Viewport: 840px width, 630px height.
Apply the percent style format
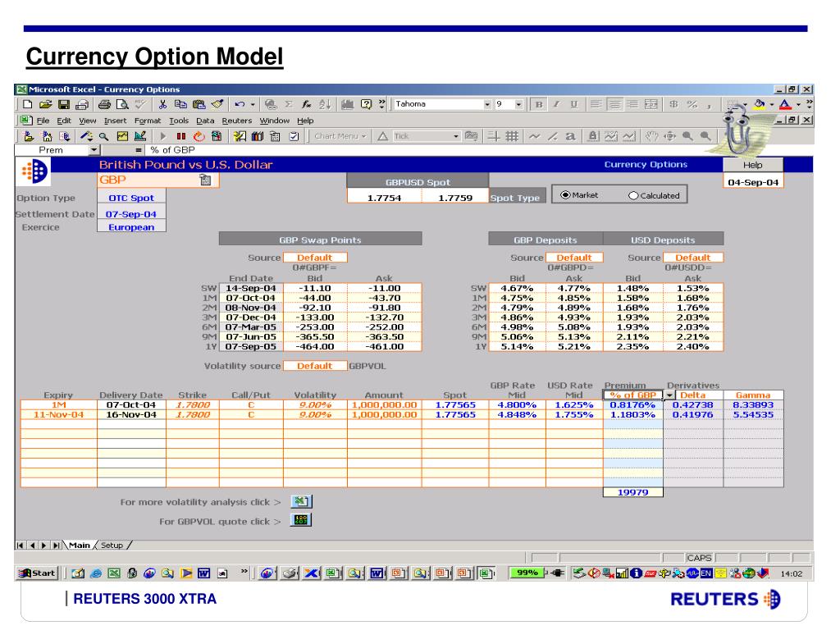[x=692, y=104]
